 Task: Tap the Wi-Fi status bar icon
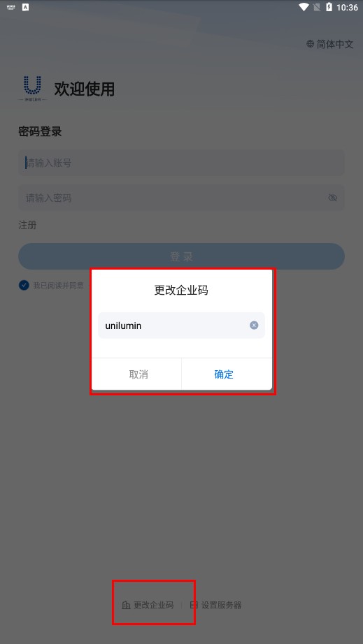click(x=304, y=7)
